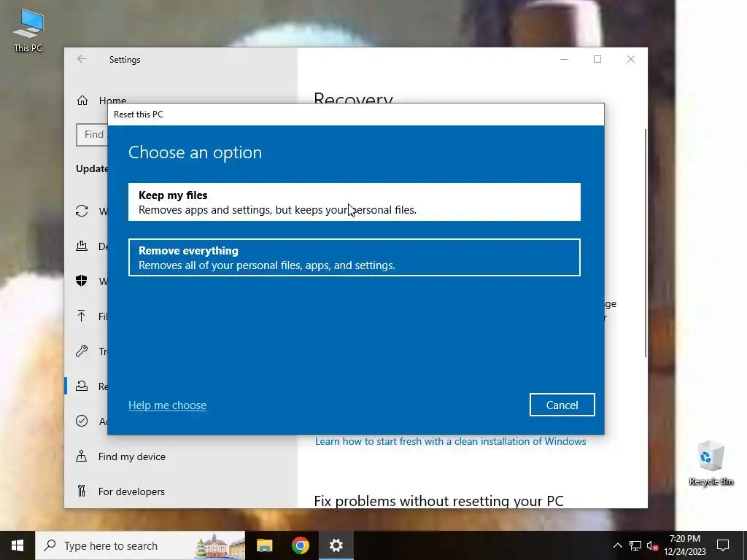Minimize the Settings window

click(x=564, y=59)
